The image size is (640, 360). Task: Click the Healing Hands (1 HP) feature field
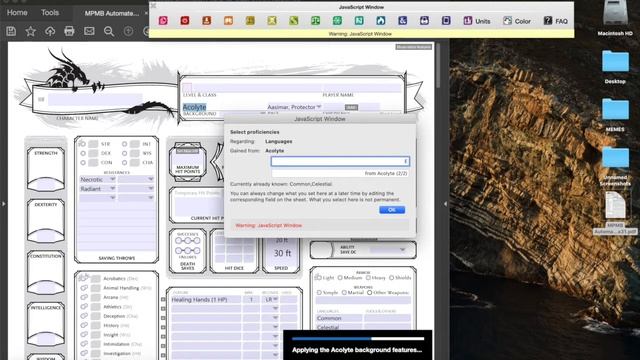[206, 300]
